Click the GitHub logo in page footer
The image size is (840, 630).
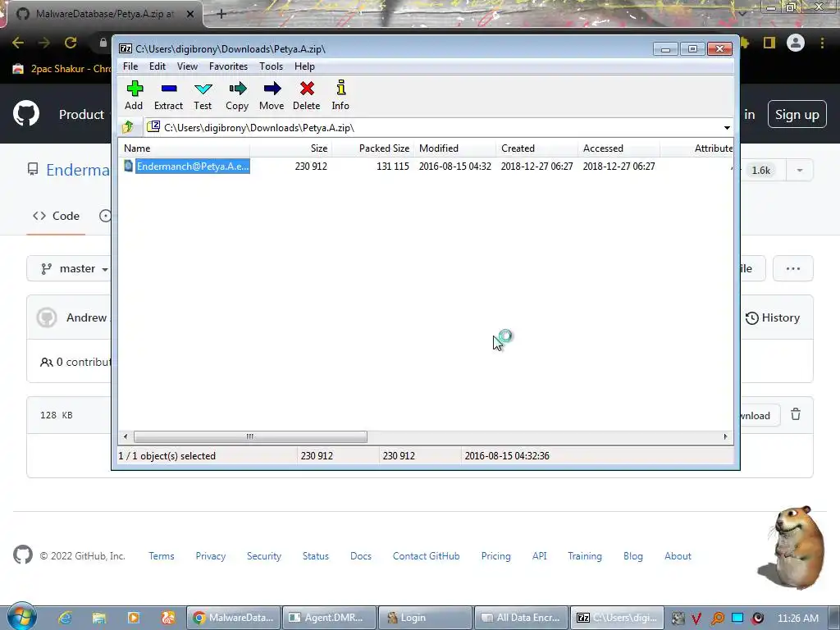tap(22, 555)
